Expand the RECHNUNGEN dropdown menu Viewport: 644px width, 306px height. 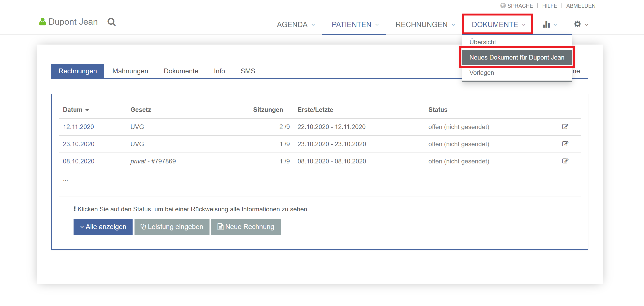click(x=425, y=24)
